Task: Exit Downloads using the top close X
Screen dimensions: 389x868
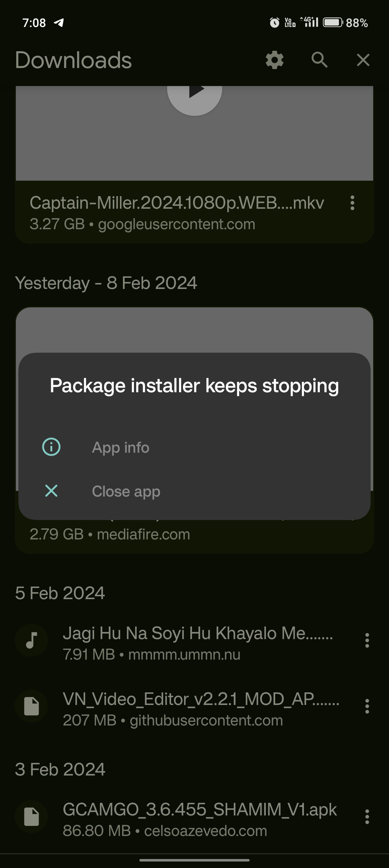Action: (363, 60)
